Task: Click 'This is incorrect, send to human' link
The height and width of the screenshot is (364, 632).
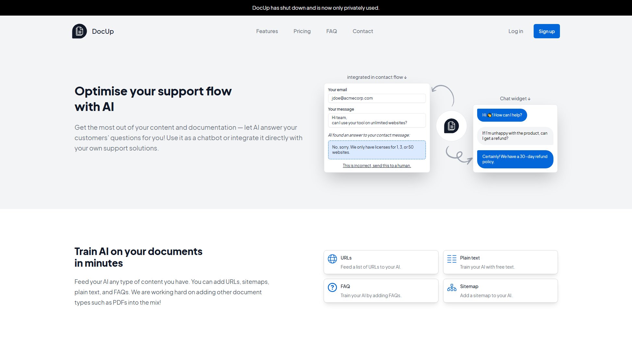Action: pyautogui.click(x=377, y=166)
